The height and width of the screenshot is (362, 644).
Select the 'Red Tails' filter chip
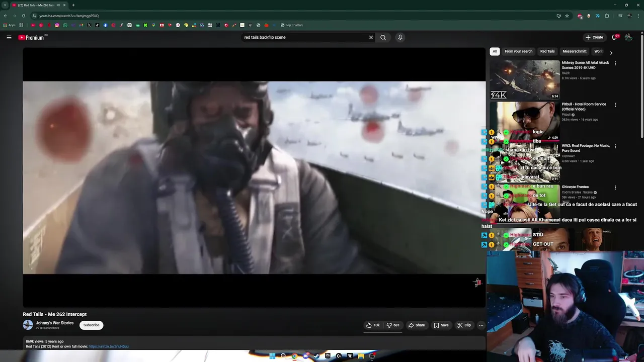547,51
